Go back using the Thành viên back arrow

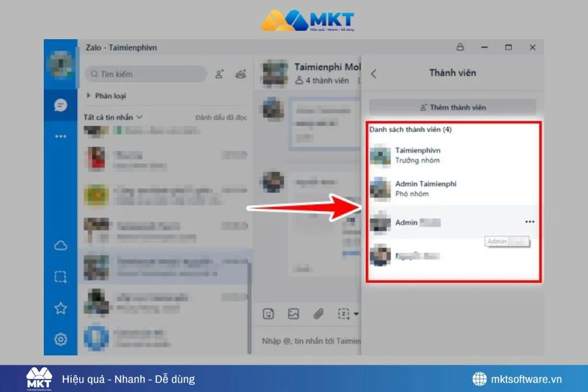tap(374, 74)
